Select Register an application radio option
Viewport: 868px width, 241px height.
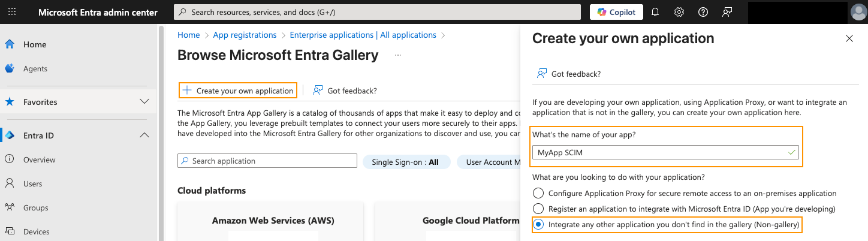(538, 209)
